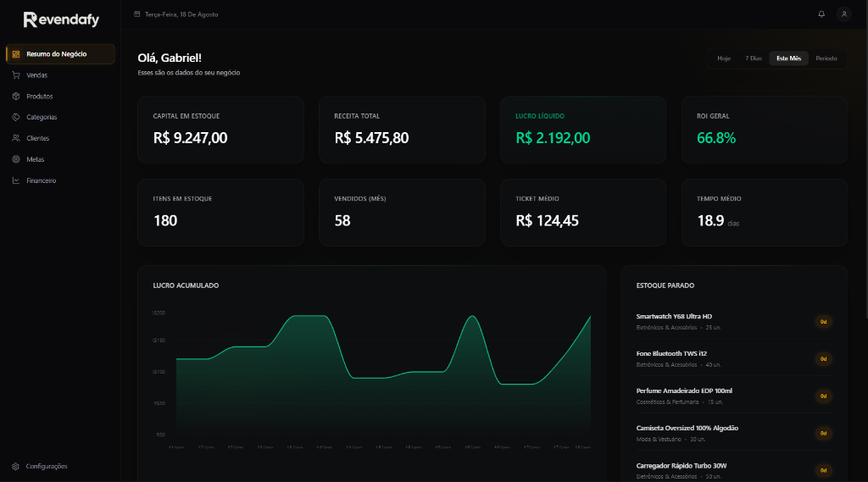Click the 66.8% ROI value
868x482 pixels.
click(x=715, y=138)
